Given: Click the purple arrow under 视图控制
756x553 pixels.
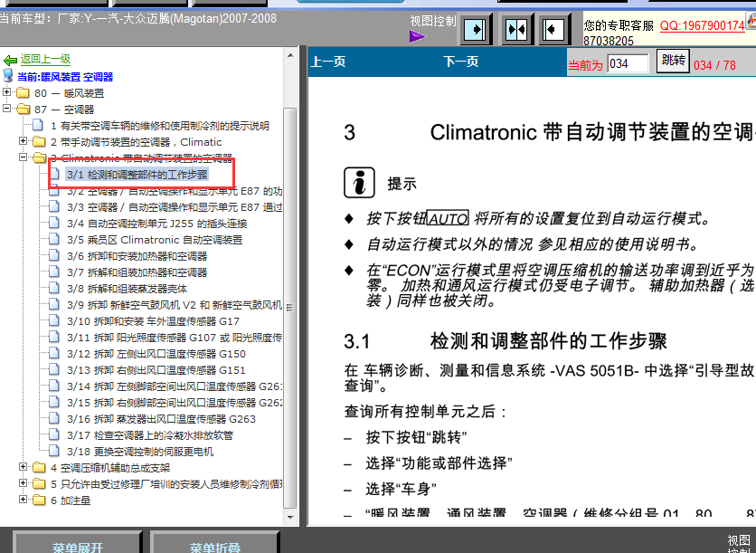Looking at the screenshot, I should pyautogui.click(x=418, y=36).
